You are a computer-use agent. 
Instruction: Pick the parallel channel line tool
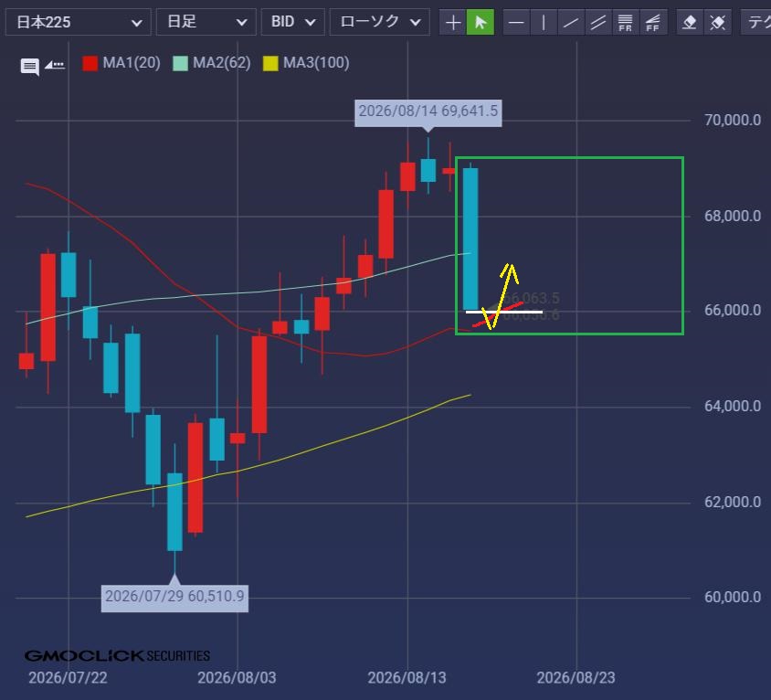click(x=598, y=22)
